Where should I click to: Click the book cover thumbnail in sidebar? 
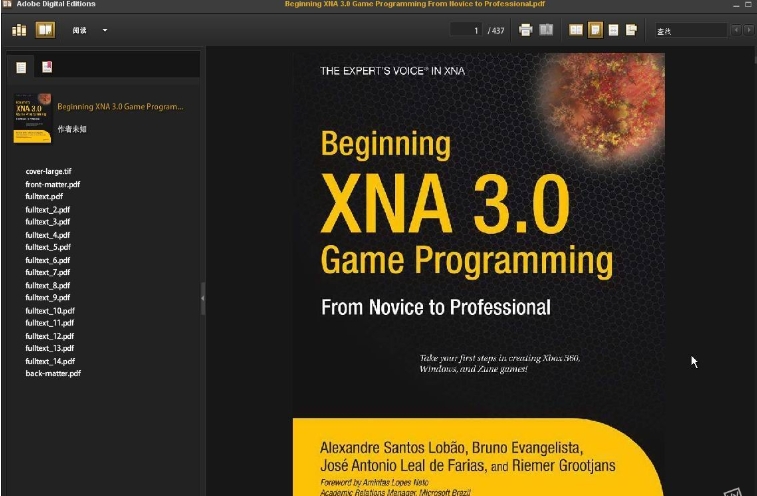[32, 118]
